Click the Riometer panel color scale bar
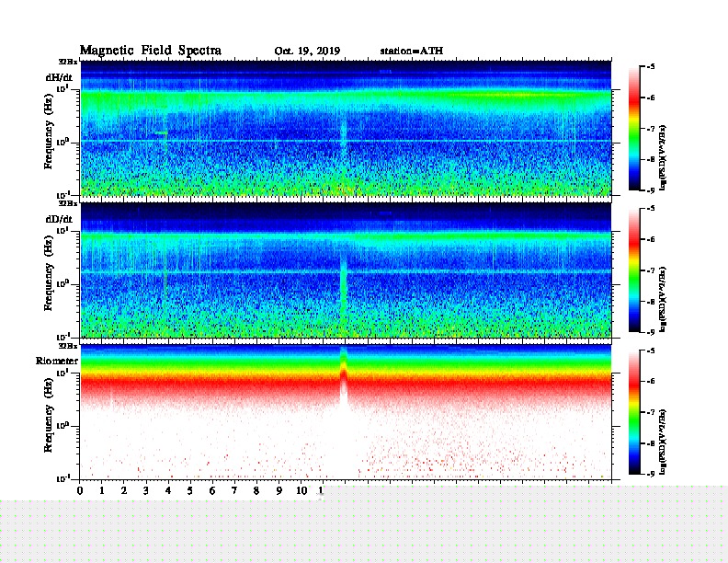The image size is (728, 563). click(634, 412)
